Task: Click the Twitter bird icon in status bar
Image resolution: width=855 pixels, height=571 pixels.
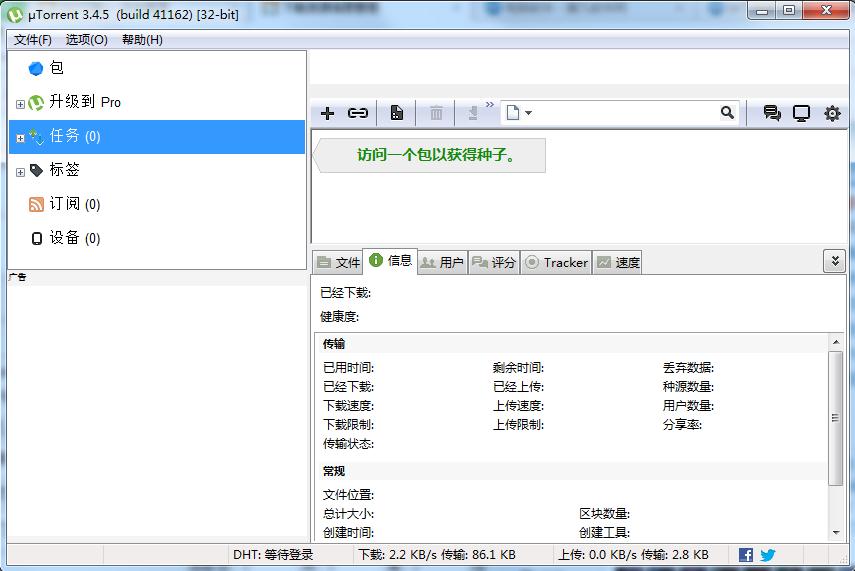Action: [768, 555]
